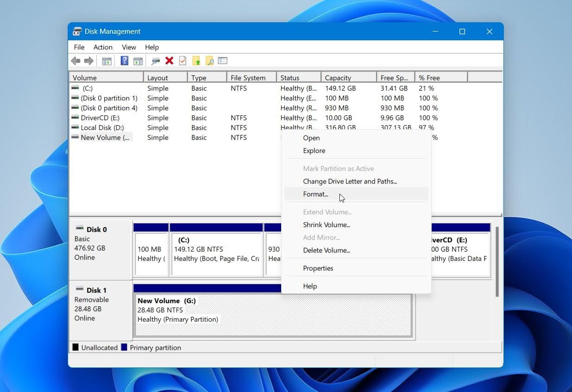The width and height of the screenshot is (572, 392).
Task: Sort by the Type column header
Action: 207,78
